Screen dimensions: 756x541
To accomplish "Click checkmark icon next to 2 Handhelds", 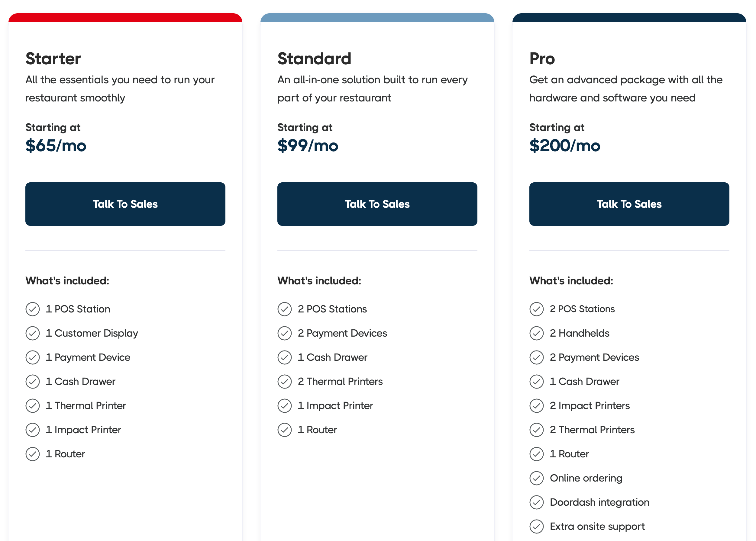I will point(536,333).
